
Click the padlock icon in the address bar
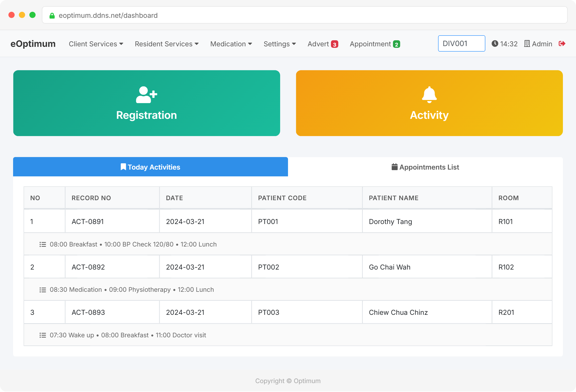[x=52, y=15]
